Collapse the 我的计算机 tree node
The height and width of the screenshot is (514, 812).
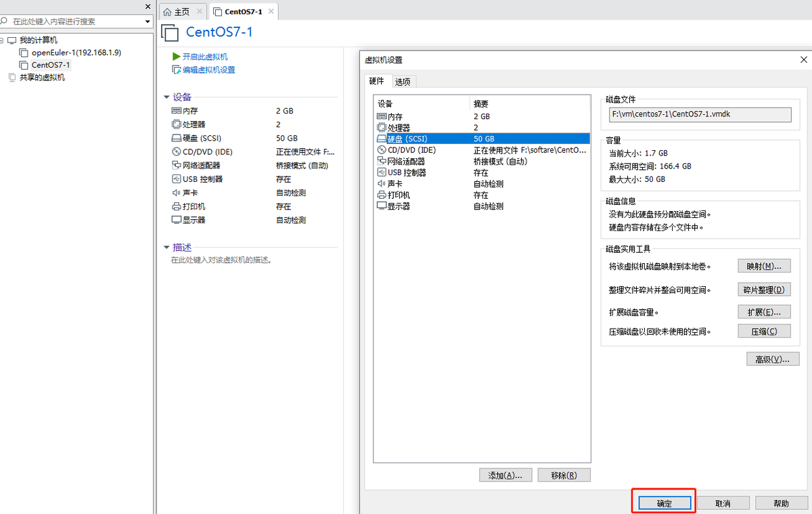[x=3, y=41]
